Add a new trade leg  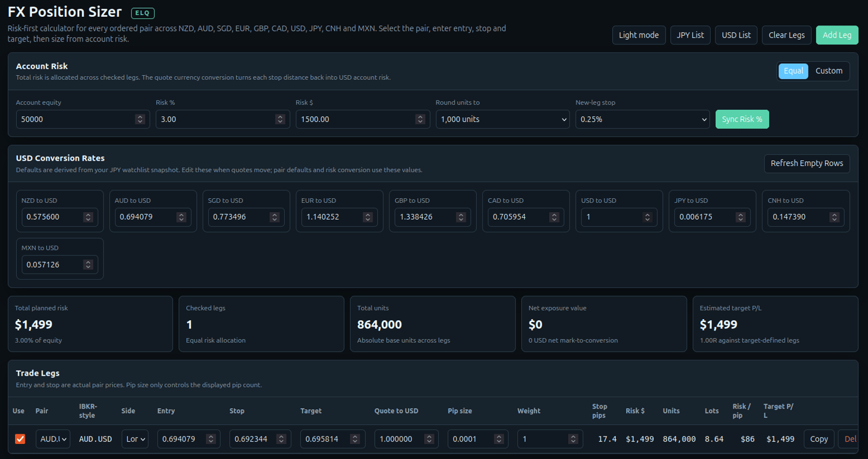pos(837,35)
